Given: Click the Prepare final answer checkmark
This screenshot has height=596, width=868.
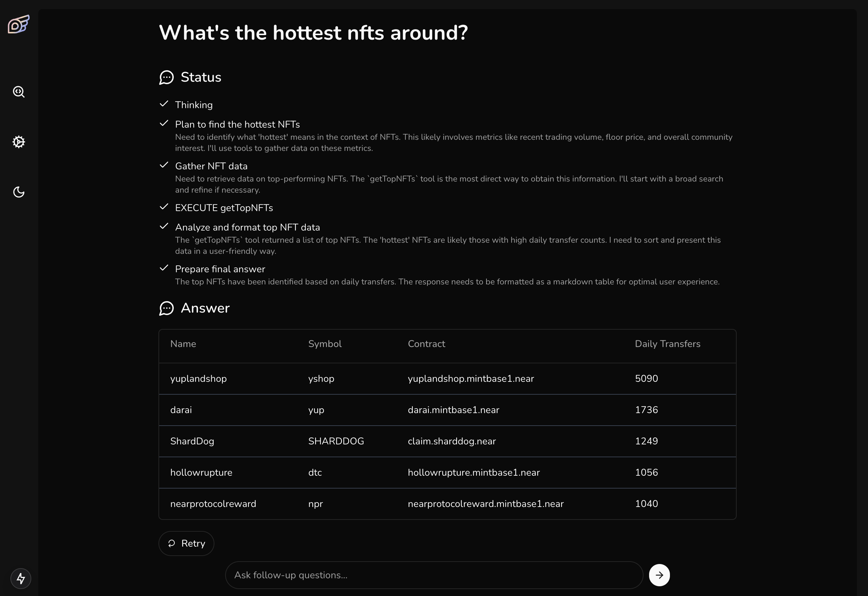Looking at the screenshot, I should (164, 268).
